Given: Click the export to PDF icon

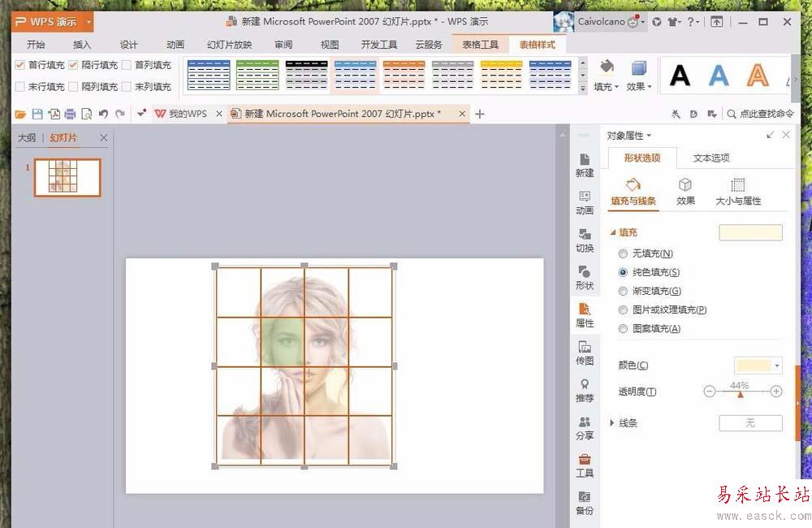Looking at the screenshot, I should tap(54, 114).
